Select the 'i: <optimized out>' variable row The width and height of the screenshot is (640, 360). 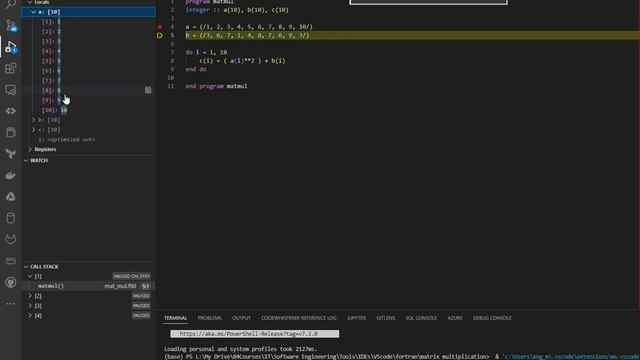89,140
